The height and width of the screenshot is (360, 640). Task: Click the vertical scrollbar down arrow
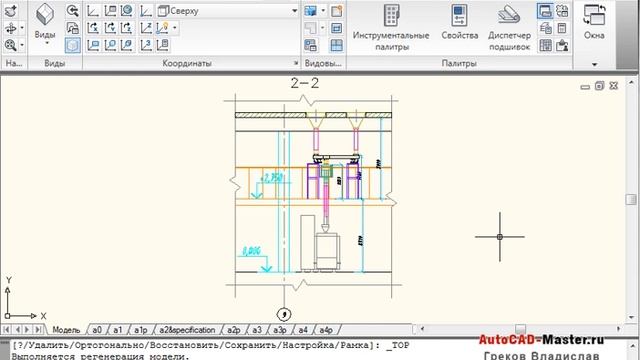pos(631,318)
